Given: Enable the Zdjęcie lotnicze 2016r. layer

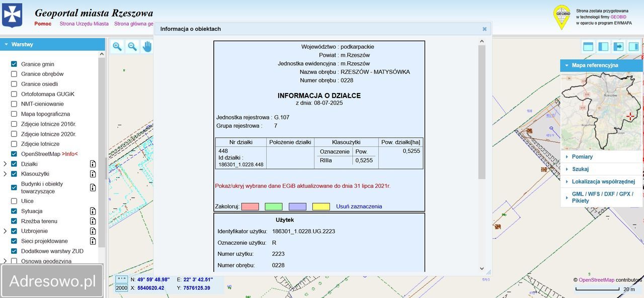Looking at the screenshot, I should click(14, 124).
